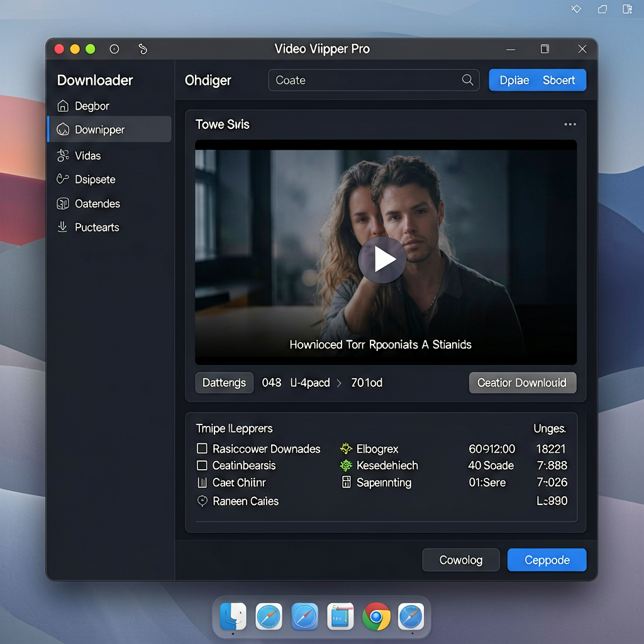Click the video thumbnail caption text
The height and width of the screenshot is (644, 644).
(x=380, y=344)
